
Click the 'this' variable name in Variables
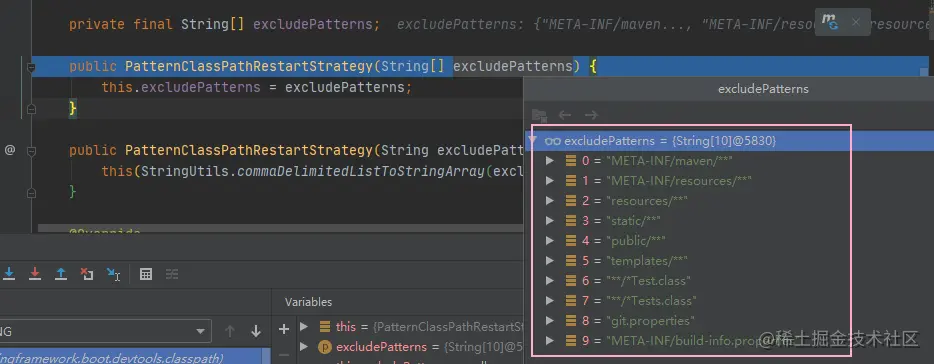tap(345, 326)
